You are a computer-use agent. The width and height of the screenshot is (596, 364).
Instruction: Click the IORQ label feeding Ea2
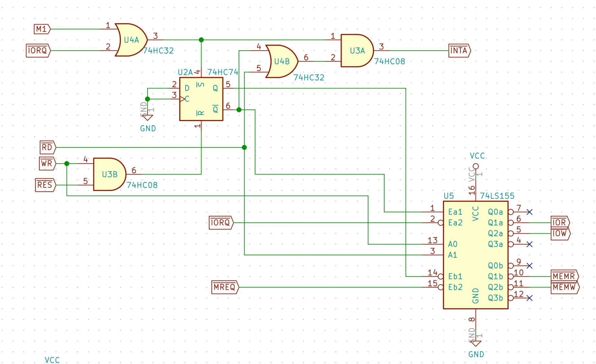pyautogui.click(x=221, y=223)
